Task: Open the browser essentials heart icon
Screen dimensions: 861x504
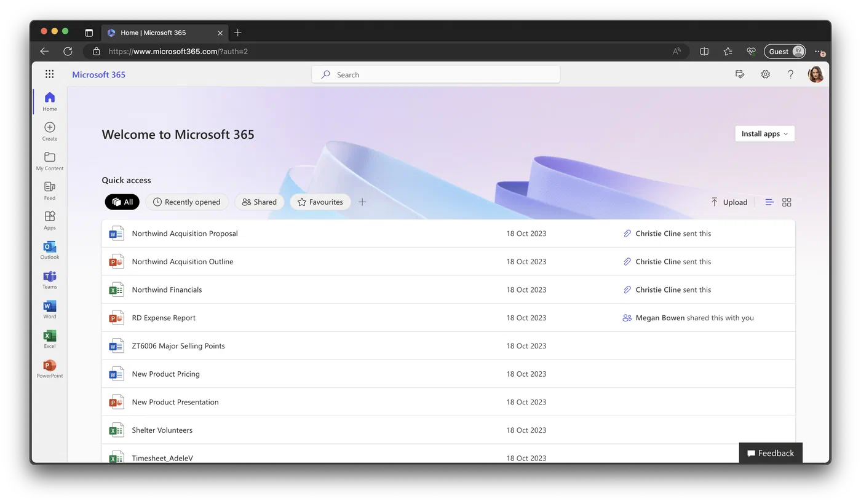Action: (751, 52)
